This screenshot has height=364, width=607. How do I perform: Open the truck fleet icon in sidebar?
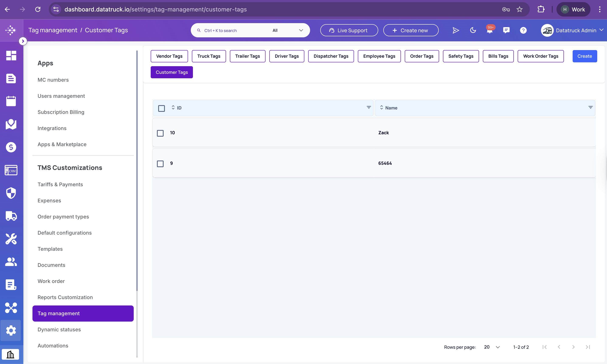(11, 216)
